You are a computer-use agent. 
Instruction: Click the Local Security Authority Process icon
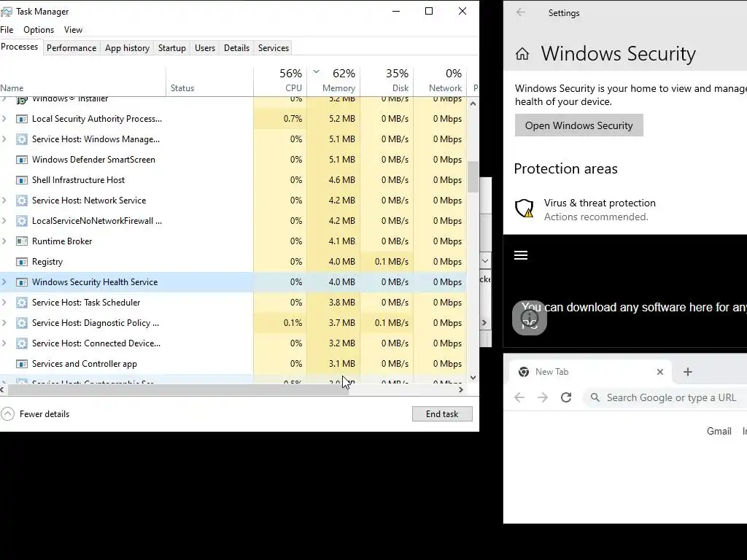(21, 119)
